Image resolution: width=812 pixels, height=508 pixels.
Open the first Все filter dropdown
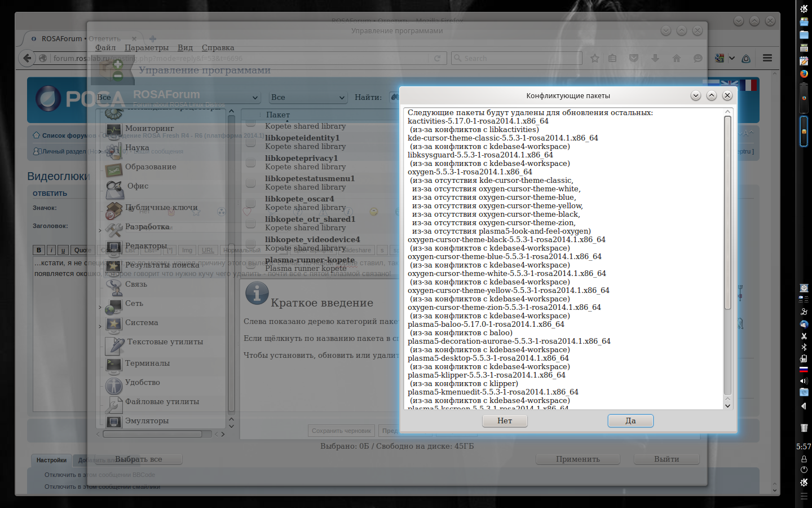point(177,97)
